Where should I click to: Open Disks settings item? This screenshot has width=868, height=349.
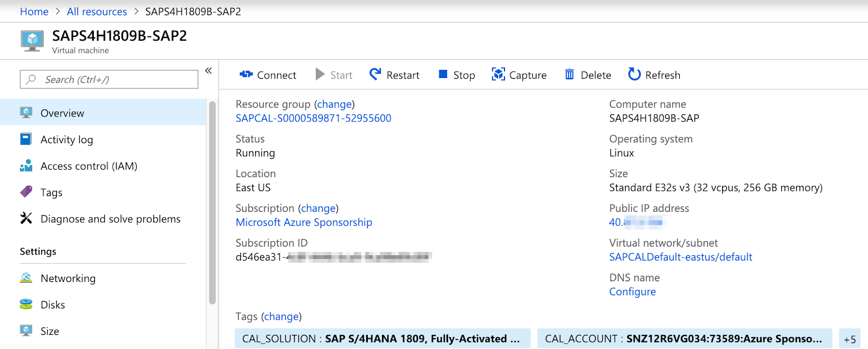pos(103,305)
